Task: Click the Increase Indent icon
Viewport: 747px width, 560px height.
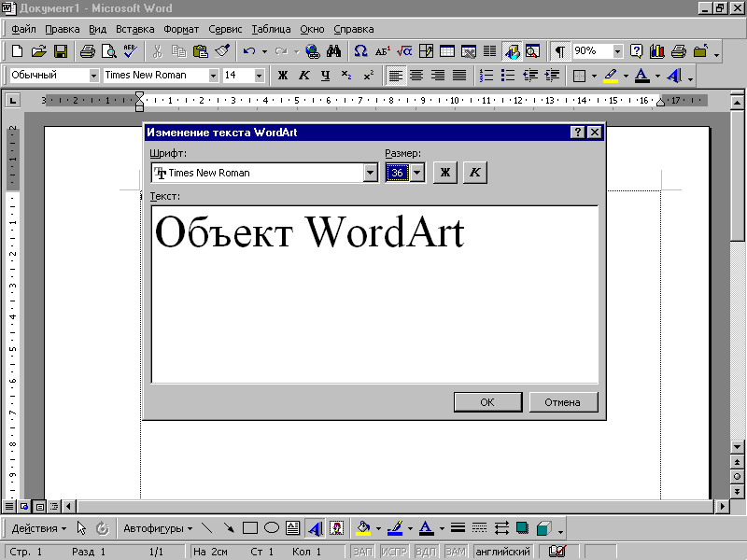Action: click(552, 76)
